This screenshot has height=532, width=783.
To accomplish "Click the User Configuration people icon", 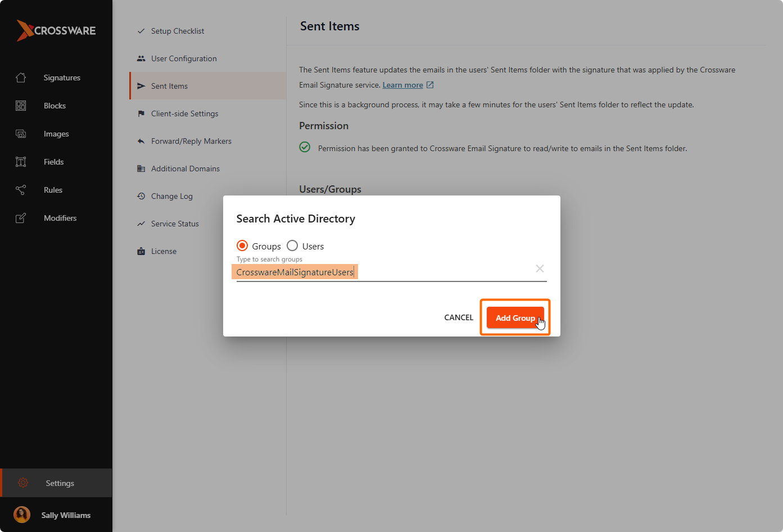I will click(x=141, y=58).
